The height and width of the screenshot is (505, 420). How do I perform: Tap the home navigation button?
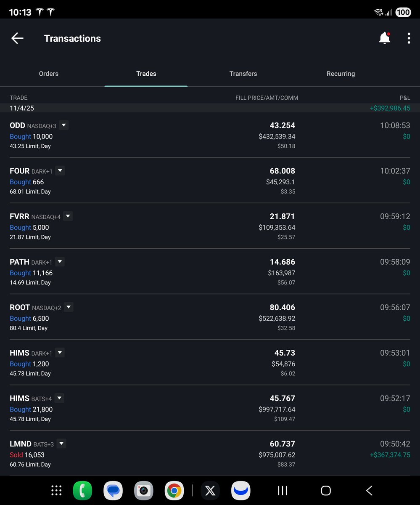coord(326,490)
